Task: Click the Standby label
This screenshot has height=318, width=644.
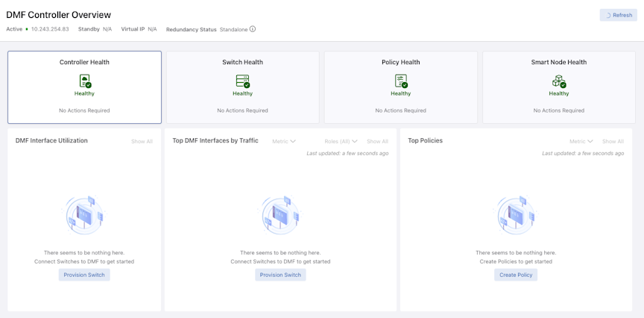Action: coord(89,29)
